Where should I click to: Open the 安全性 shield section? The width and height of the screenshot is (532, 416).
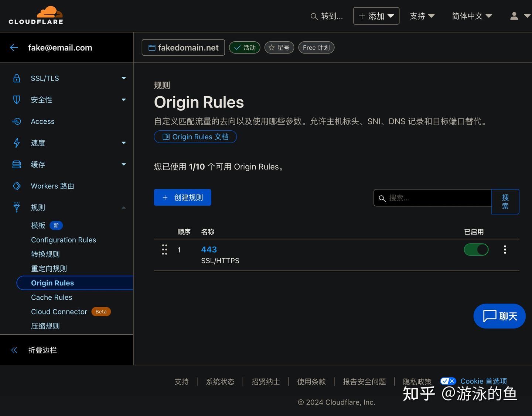pyautogui.click(x=17, y=100)
